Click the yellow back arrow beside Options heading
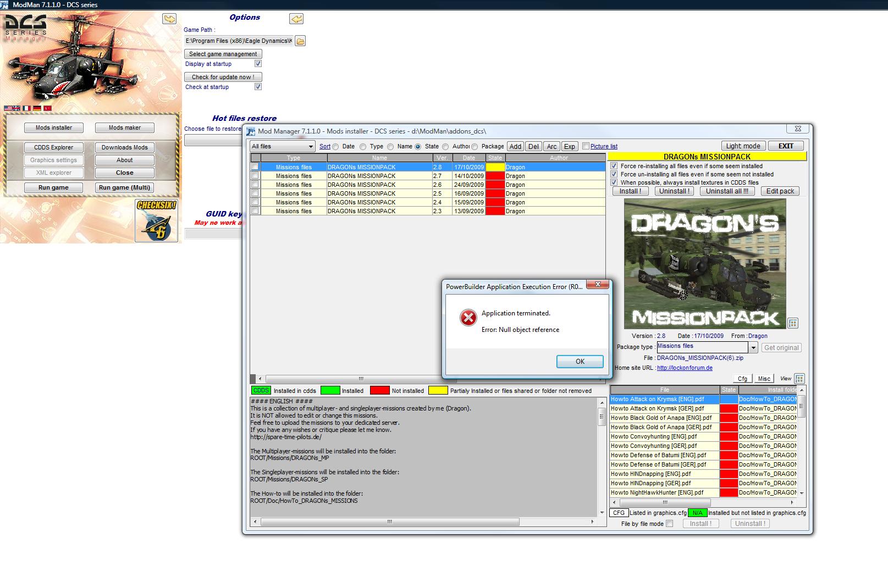888x588 pixels. (296, 19)
